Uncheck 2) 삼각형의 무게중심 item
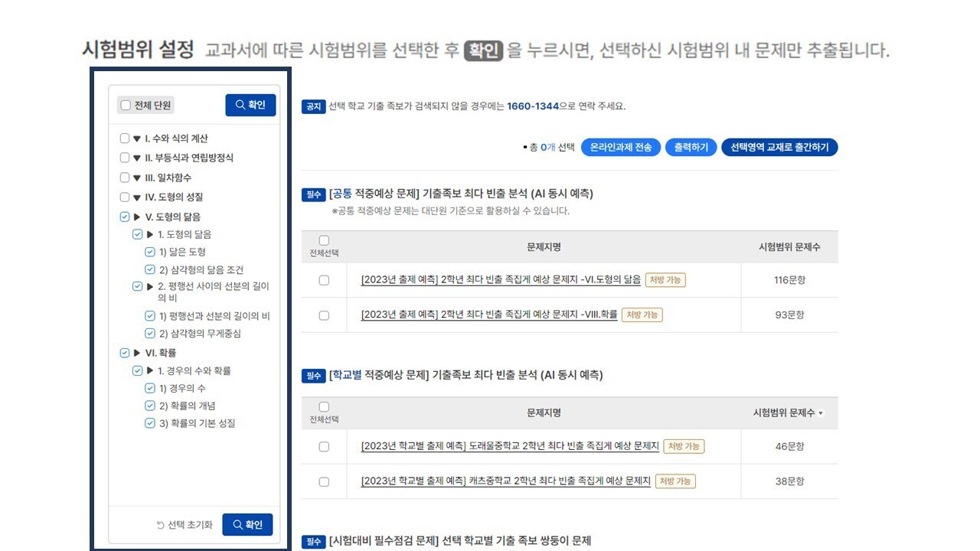This screenshot has height=551, width=980. (x=150, y=333)
